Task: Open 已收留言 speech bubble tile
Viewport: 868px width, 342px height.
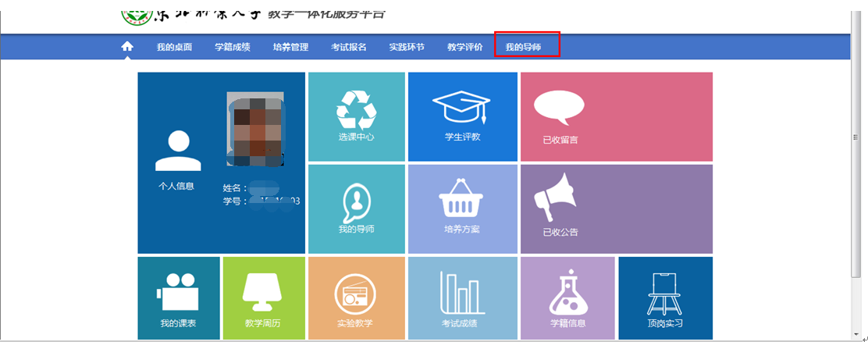Action: (x=616, y=116)
